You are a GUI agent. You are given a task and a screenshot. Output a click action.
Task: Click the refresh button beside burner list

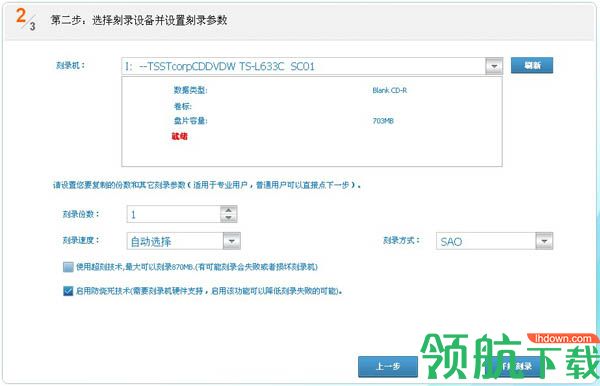click(532, 65)
